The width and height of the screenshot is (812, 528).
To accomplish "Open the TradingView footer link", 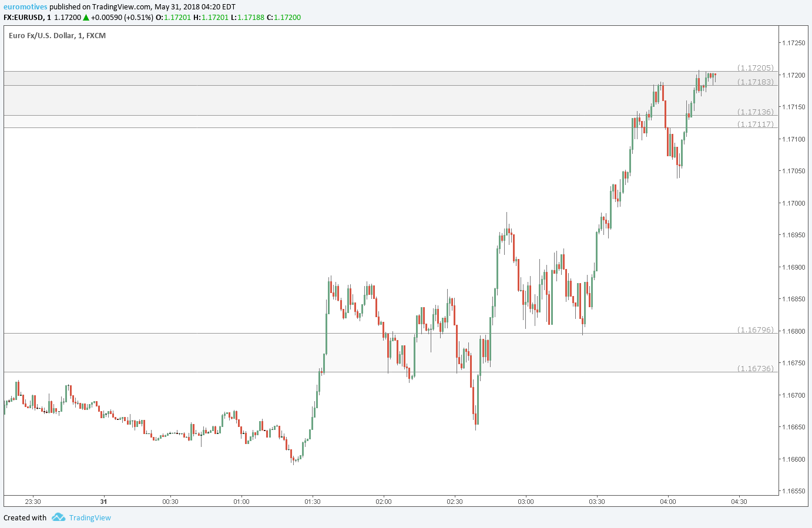I will [x=90, y=517].
